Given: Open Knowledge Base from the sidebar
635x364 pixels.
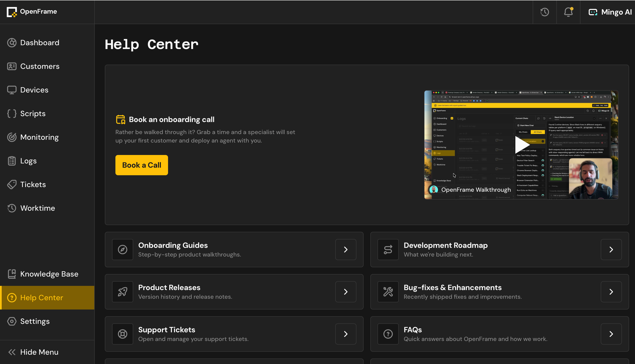Looking at the screenshot, I should click(x=47, y=274).
